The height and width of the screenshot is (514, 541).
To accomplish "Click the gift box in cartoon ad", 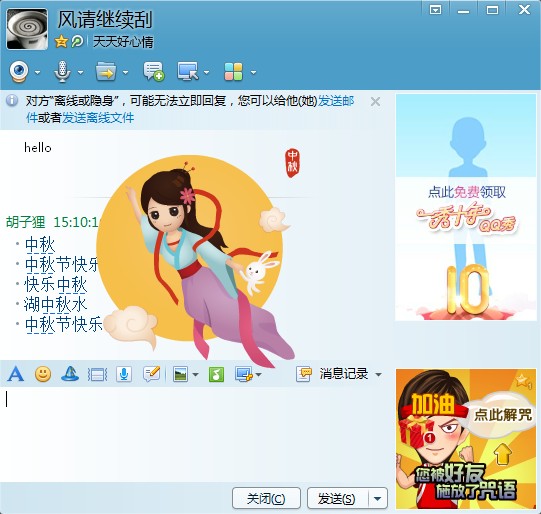I will point(417,433).
